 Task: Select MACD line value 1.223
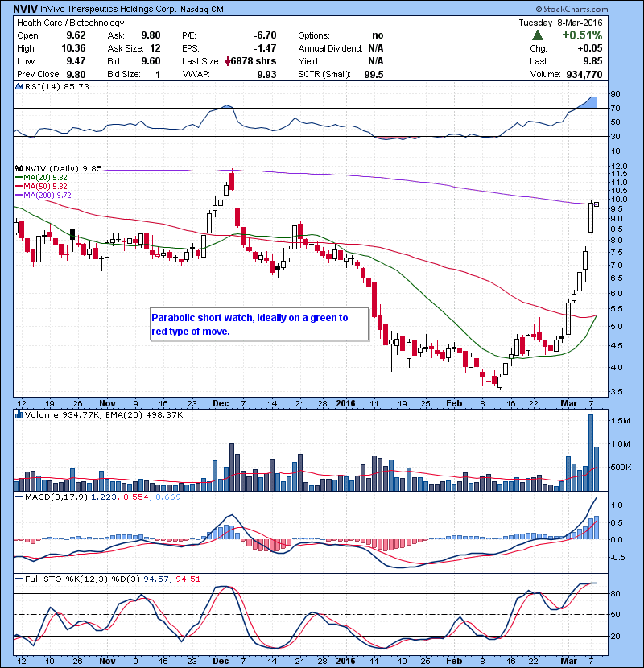104,497
